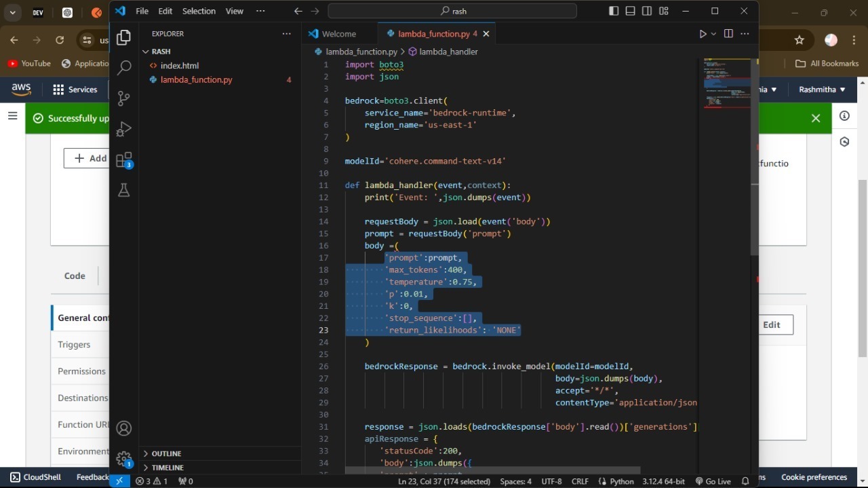
Task: Open the Manage gear icon
Action: [x=123, y=459]
